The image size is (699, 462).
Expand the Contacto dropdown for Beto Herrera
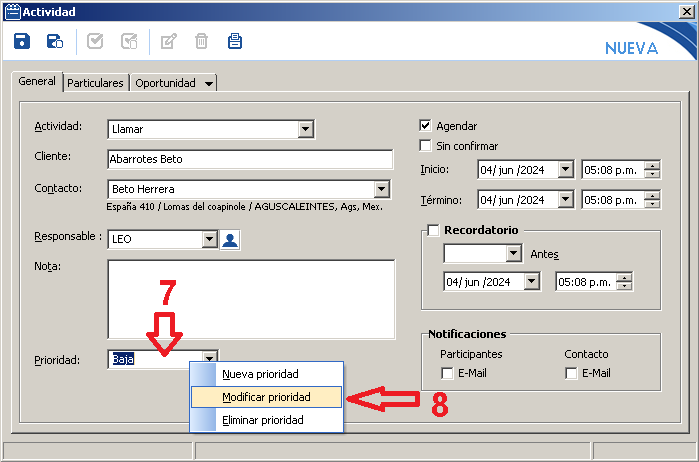381,189
